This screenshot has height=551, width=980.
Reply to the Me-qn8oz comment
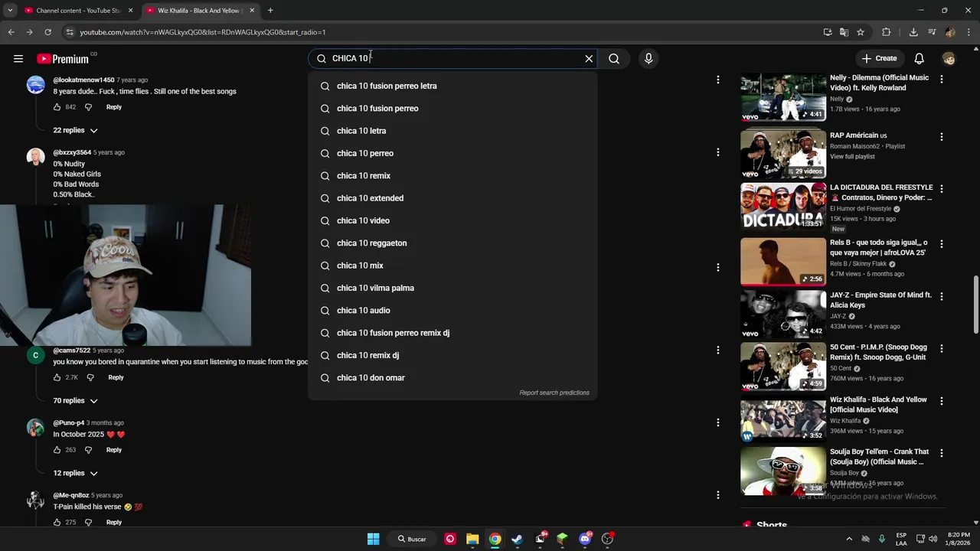(114, 522)
